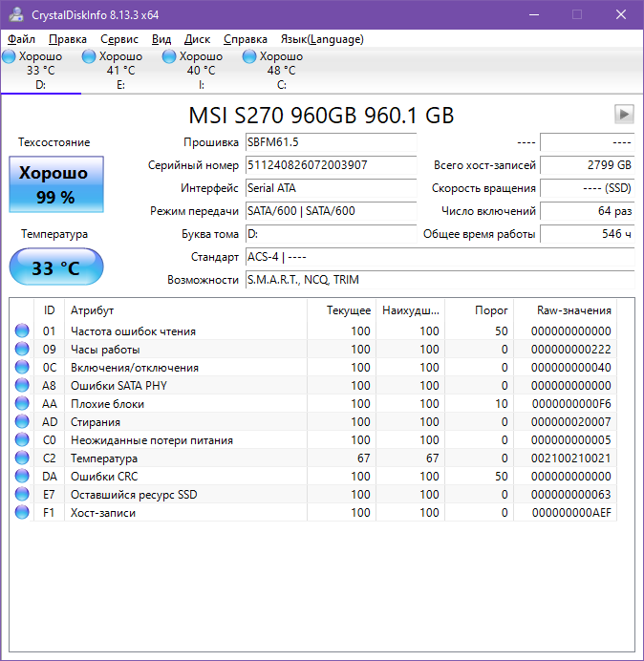Click the blue health circle of drive E:

89,56
